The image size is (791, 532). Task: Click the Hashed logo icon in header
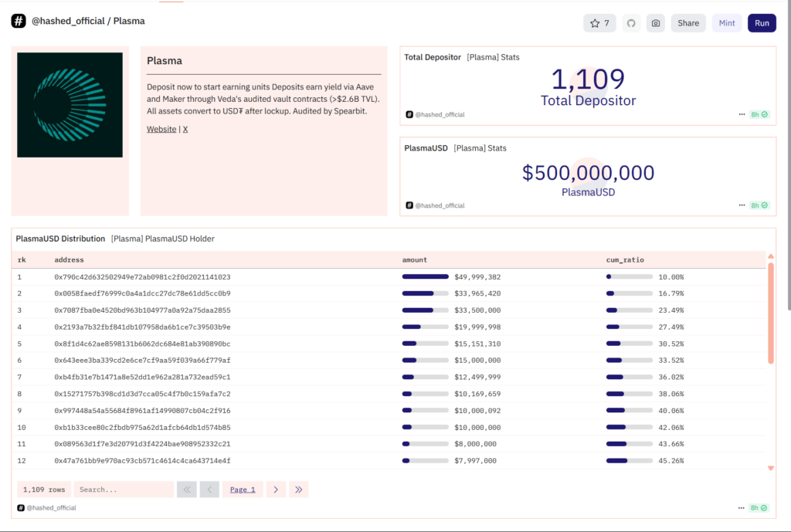click(19, 21)
